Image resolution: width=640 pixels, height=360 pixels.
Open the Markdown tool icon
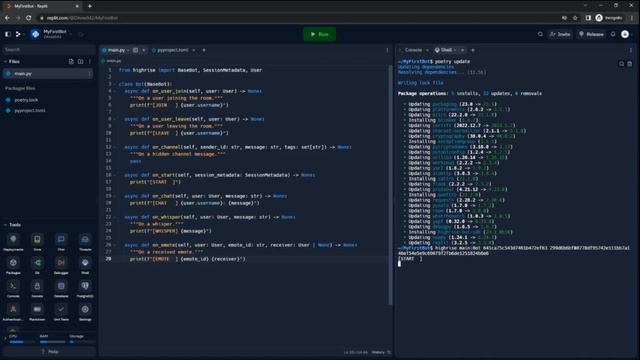pos(37,309)
